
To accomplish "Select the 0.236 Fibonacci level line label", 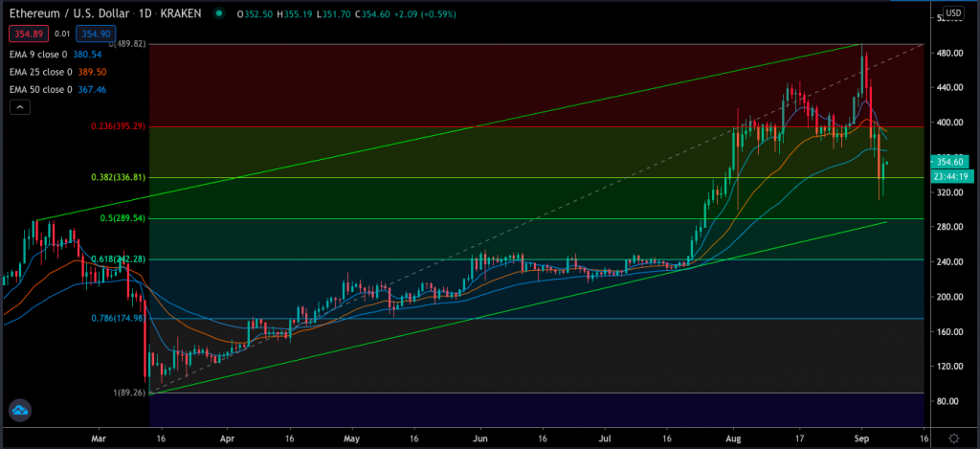I will [119, 127].
